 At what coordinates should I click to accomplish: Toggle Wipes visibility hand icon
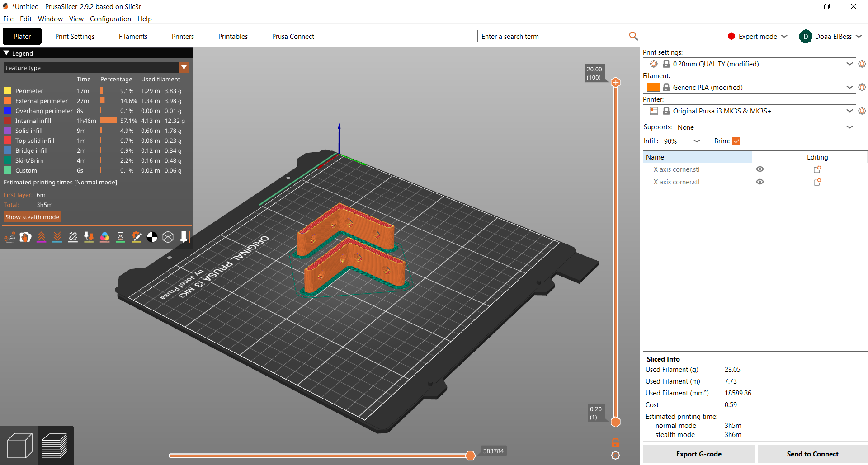point(26,237)
